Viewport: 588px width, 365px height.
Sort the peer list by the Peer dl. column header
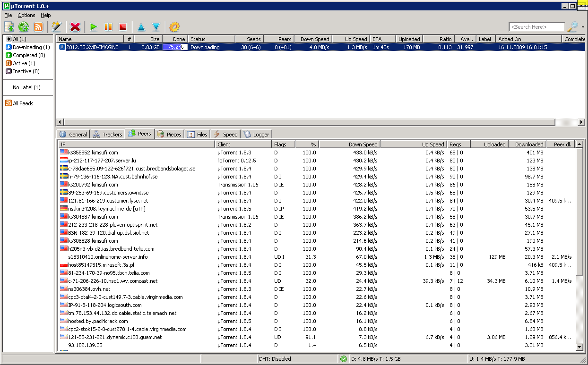561,144
